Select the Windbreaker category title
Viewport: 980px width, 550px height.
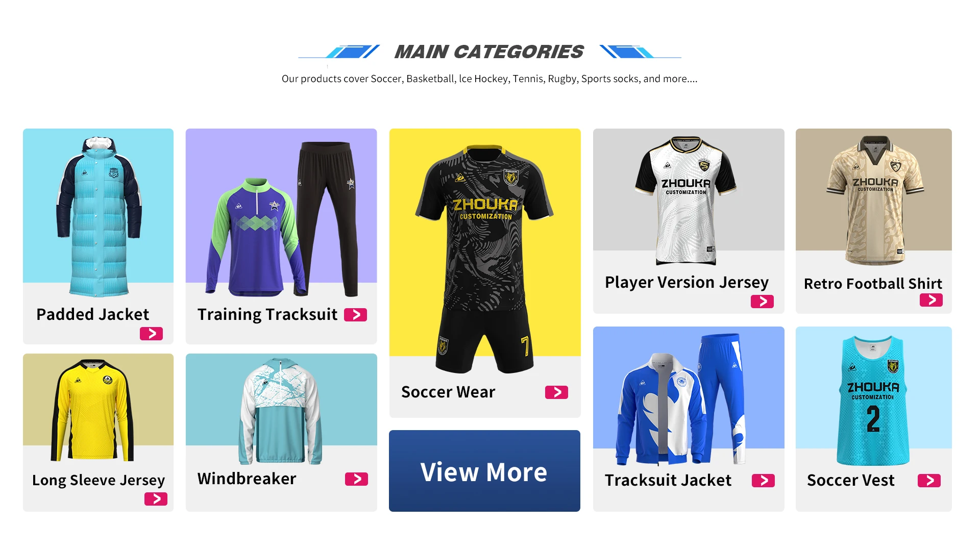click(x=247, y=479)
